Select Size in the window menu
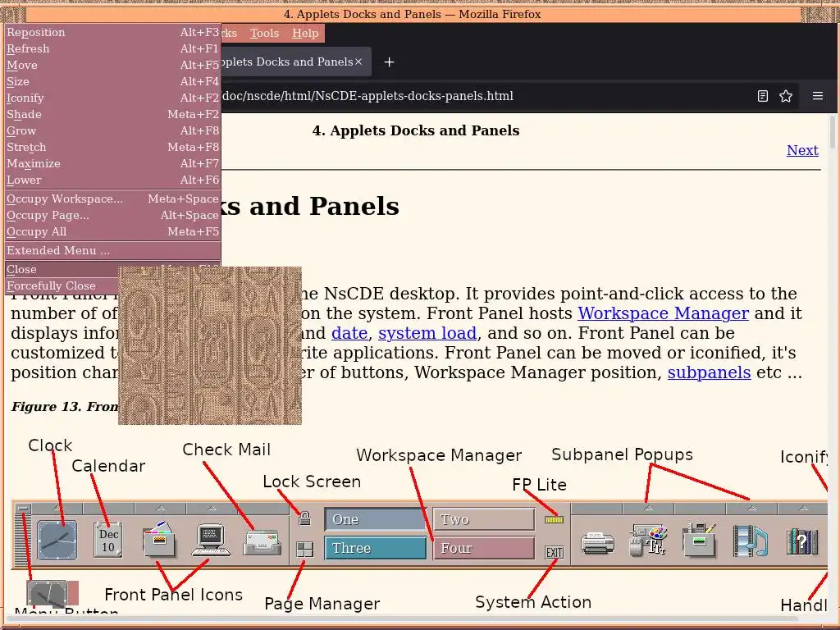 [x=112, y=81]
